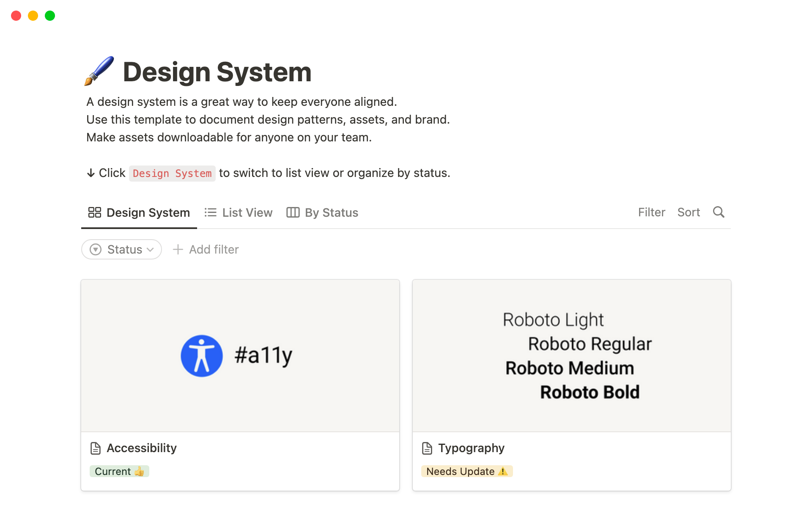Screen dimensions: 812x508
Task: Click the list icon next to List View
Action: [211, 212]
